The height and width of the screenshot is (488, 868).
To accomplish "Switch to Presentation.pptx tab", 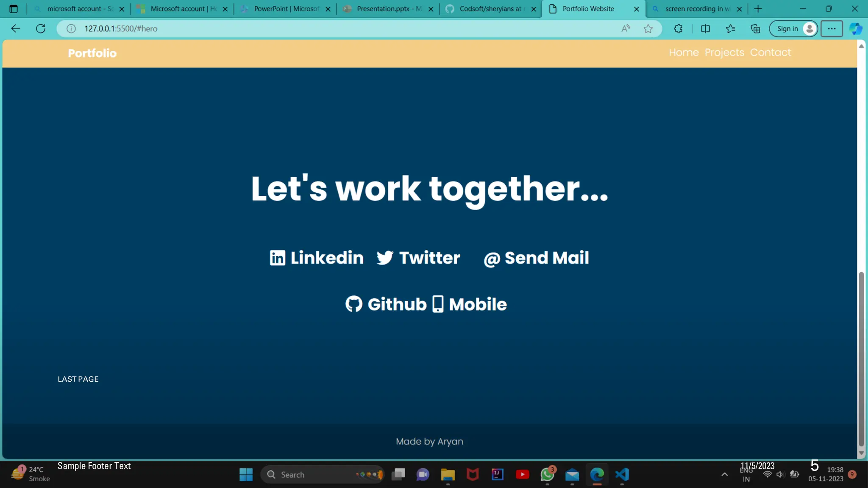I will 386,9.
